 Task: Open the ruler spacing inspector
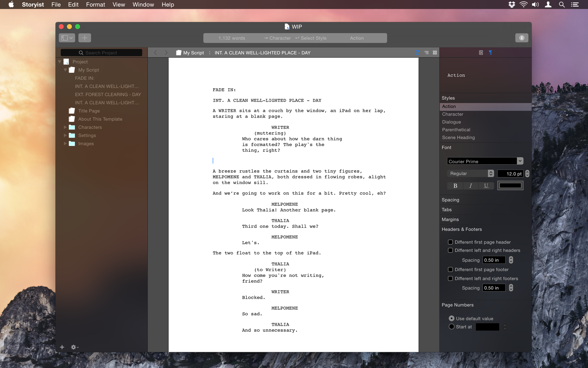pyautogui.click(x=481, y=53)
